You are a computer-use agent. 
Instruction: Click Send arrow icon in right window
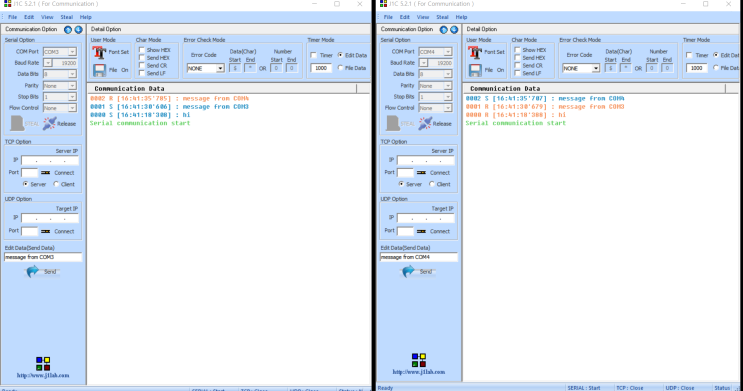pos(408,272)
